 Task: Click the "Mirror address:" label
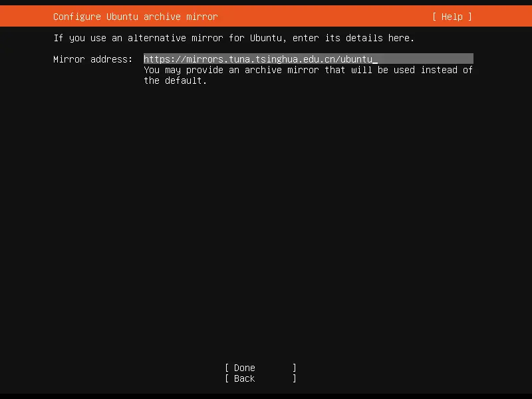pyautogui.click(x=92, y=59)
